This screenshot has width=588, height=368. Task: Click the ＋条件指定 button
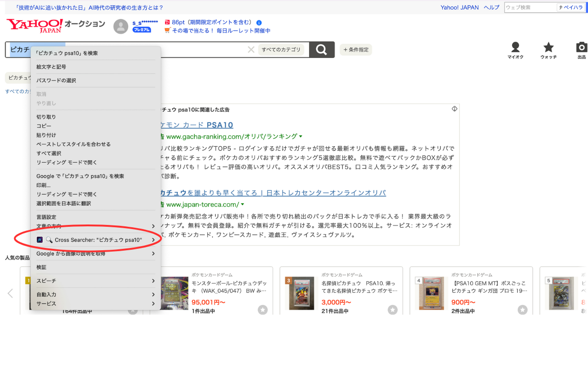356,50
